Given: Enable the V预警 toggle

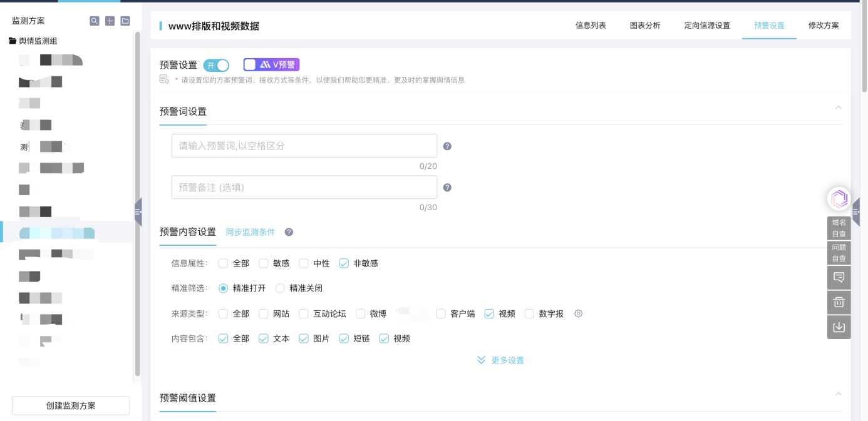Looking at the screenshot, I should click(x=251, y=64).
